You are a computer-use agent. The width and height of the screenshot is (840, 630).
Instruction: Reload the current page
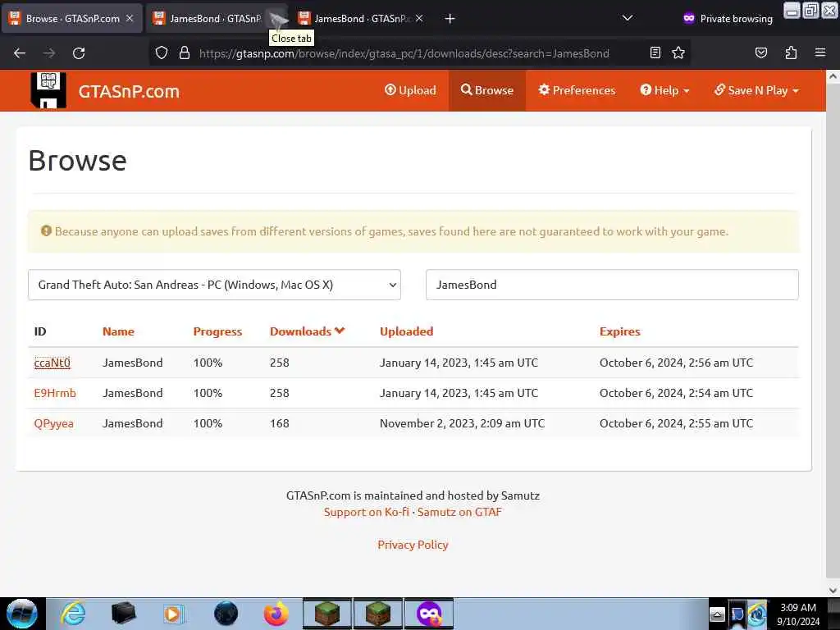point(79,53)
